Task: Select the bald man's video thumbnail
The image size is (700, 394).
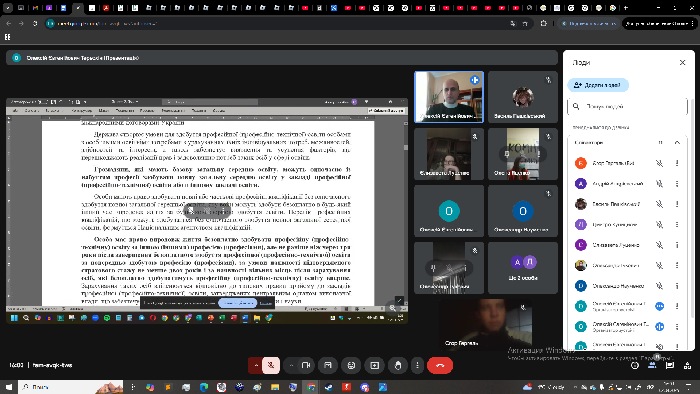Action: click(449, 97)
